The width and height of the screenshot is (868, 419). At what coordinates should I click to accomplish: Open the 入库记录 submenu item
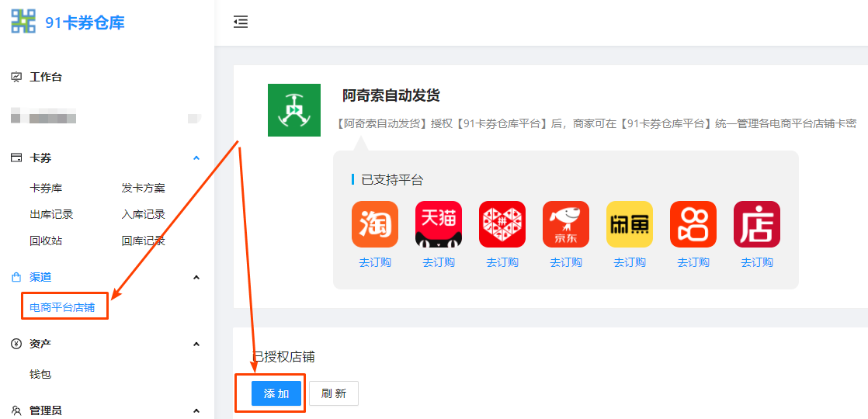pyautogui.click(x=144, y=215)
